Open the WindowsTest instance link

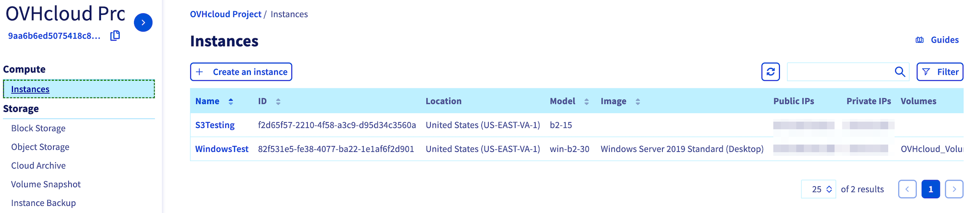coord(222,149)
